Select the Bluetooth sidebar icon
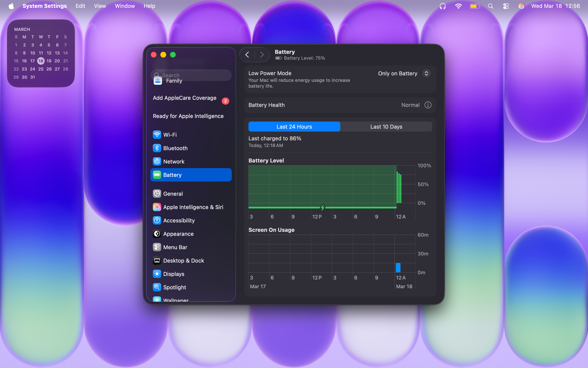588x368 pixels. 157,148
